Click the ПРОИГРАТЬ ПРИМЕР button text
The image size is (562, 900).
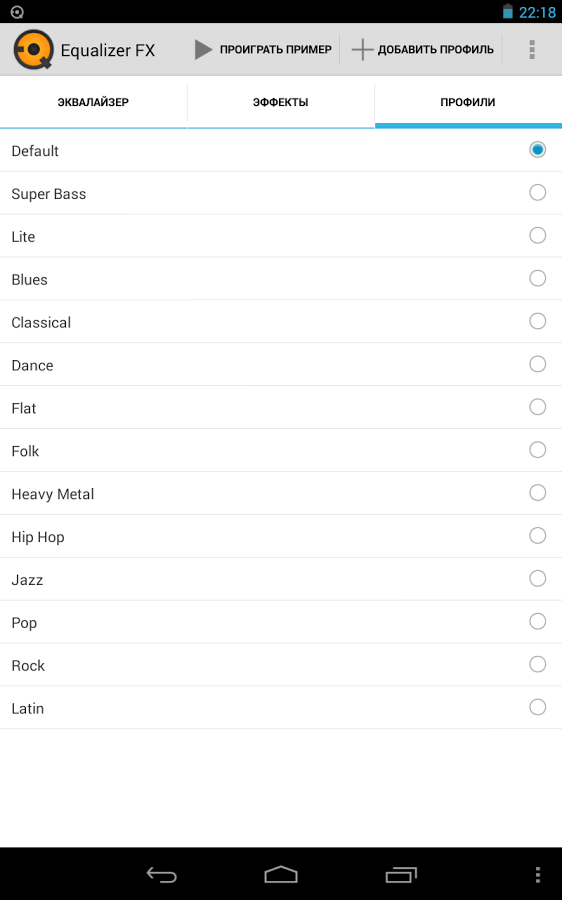(276, 50)
